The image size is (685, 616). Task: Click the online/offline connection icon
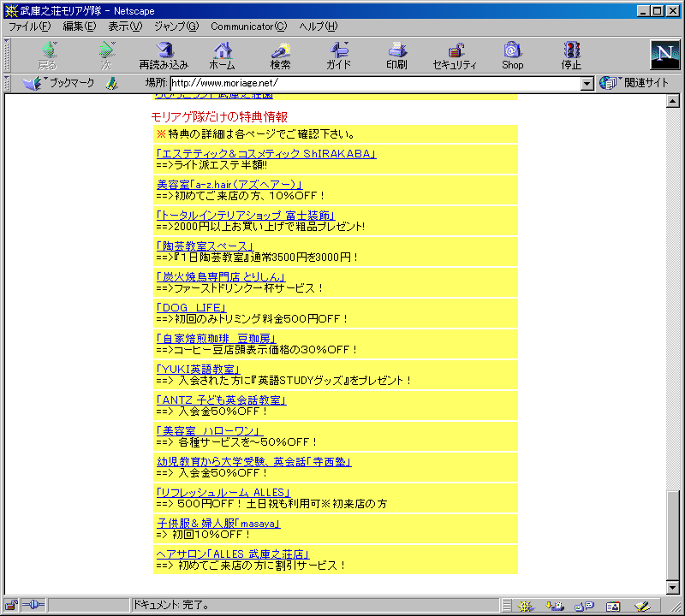33,605
